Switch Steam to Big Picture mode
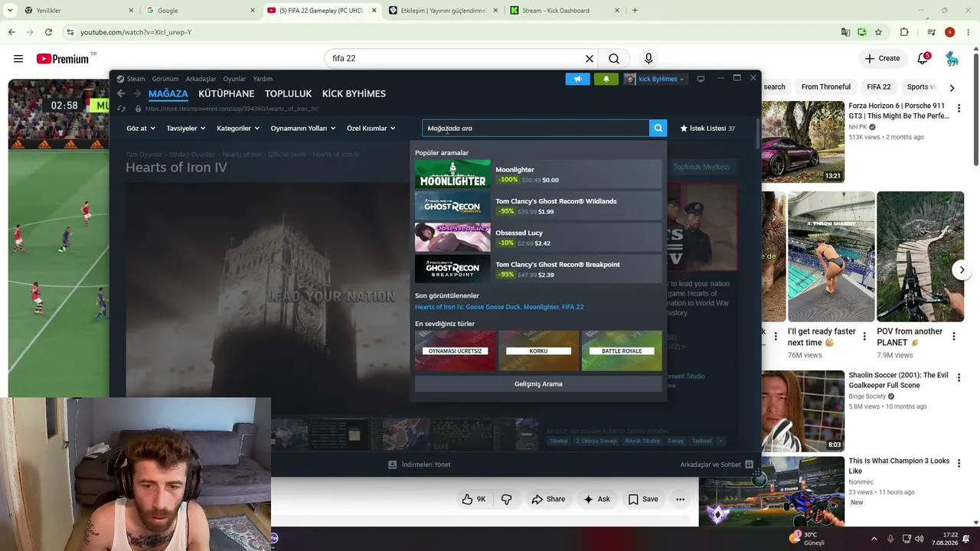The width and height of the screenshot is (980, 551). [701, 79]
